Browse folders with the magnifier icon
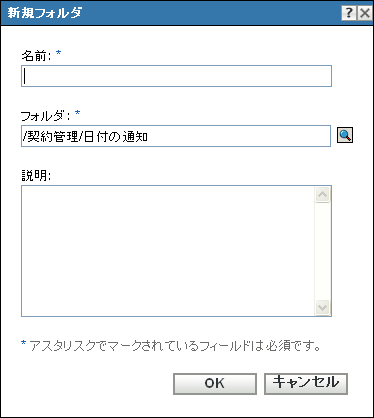 pos(345,135)
